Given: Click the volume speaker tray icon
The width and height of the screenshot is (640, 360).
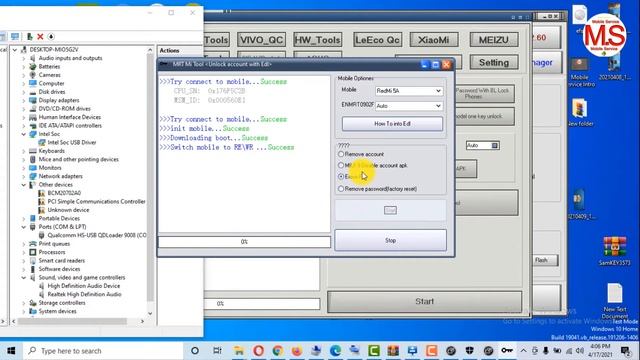Looking at the screenshot, I should tap(580, 351).
